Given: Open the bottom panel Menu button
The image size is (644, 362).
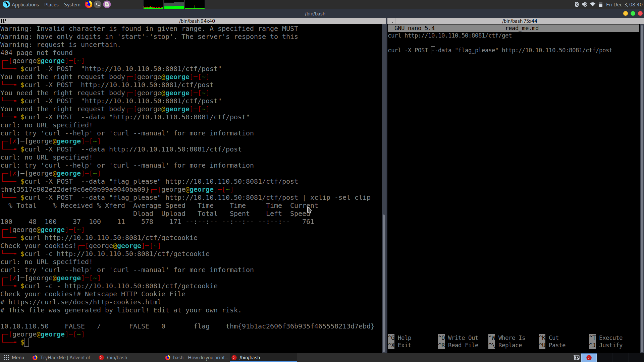Looking at the screenshot, I should tap(14, 358).
